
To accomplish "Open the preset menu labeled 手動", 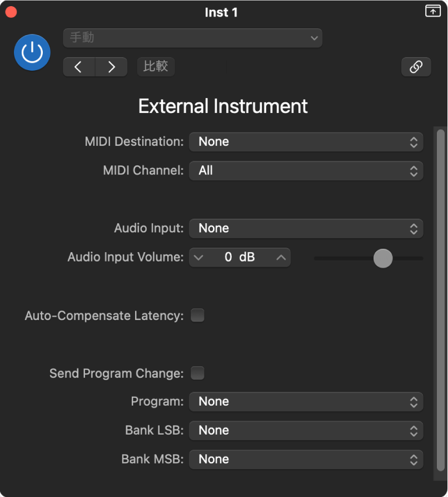I will point(192,38).
